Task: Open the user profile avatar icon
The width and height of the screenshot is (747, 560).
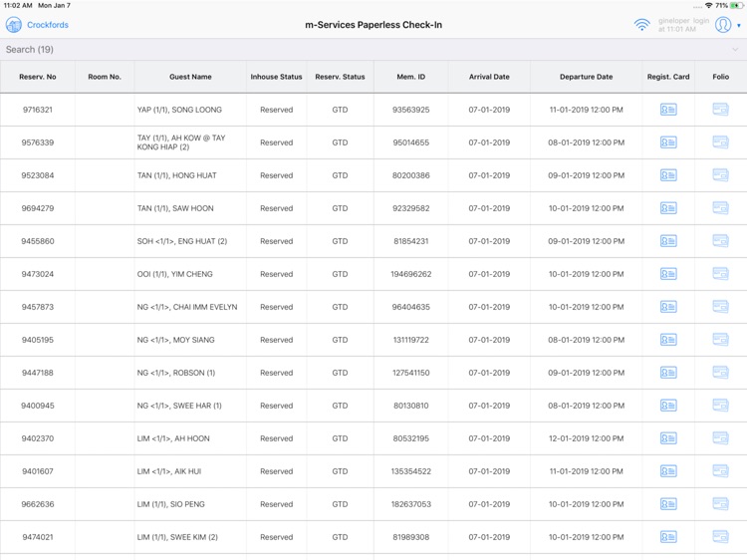Action: (723, 25)
